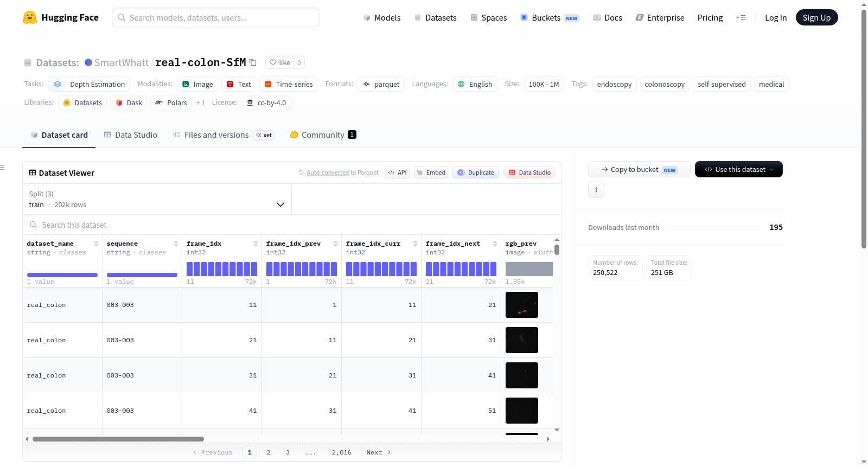Open the left sidebar menu icon
868x467 pixels.
tap(2, 168)
